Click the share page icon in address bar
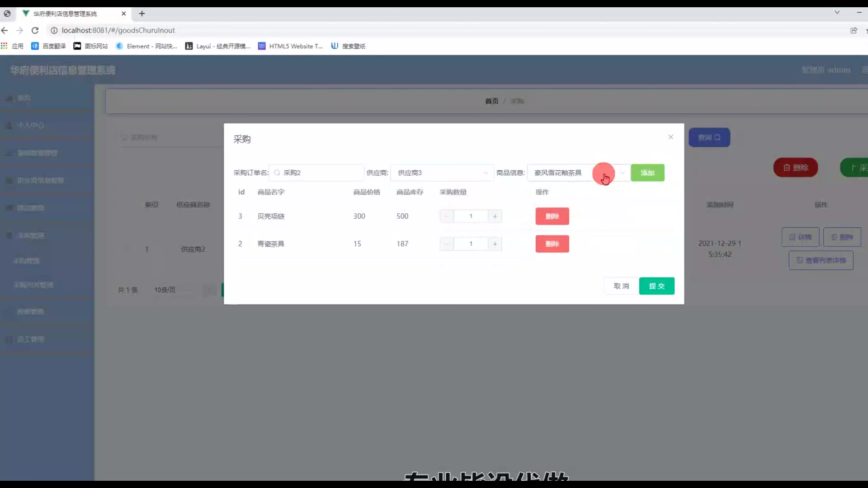Image resolution: width=868 pixels, height=488 pixels. click(854, 30)
